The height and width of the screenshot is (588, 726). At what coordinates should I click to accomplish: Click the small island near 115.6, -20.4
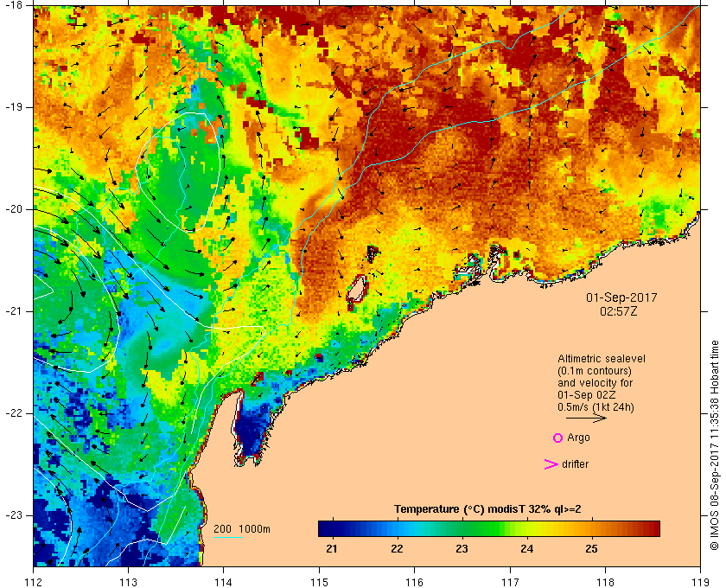(x=372, y=253)
